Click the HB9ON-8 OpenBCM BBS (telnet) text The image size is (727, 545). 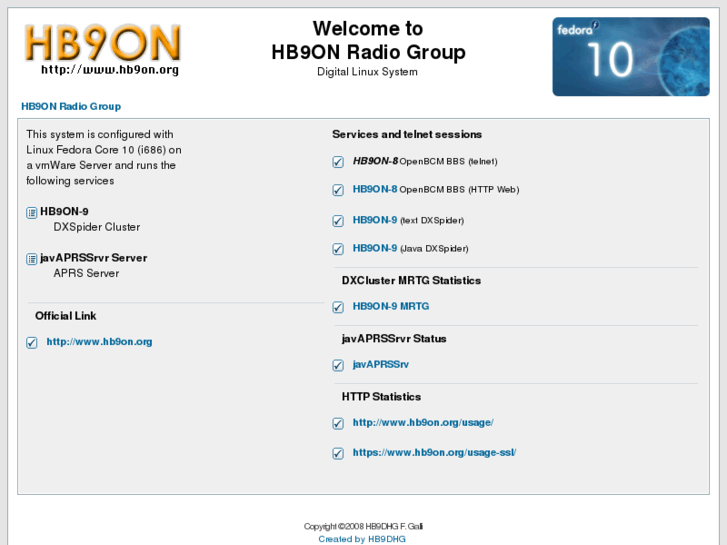coord(425,161)
